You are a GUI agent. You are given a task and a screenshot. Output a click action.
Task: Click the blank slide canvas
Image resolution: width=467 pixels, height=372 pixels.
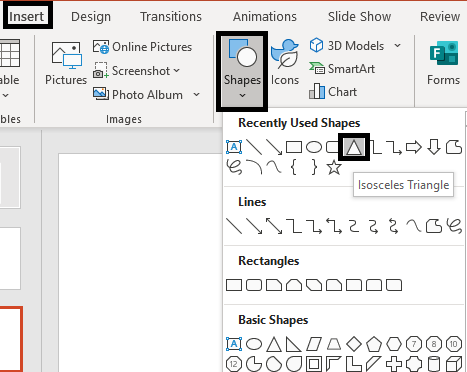pyautogui.click(x=140, y=263)
